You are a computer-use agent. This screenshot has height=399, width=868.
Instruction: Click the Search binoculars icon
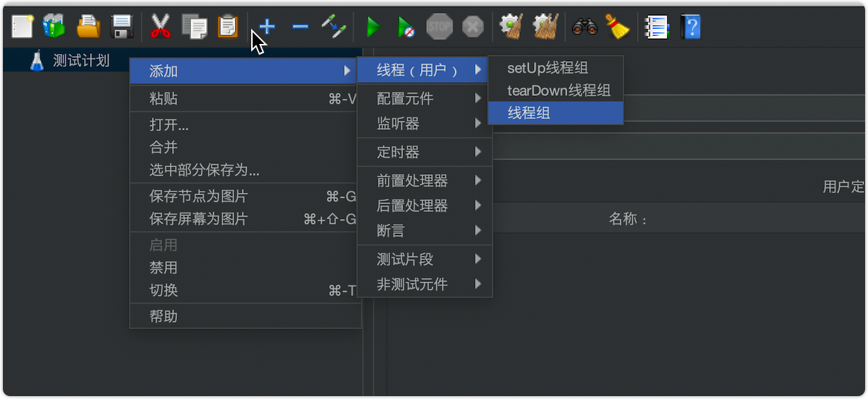point(584,27)
